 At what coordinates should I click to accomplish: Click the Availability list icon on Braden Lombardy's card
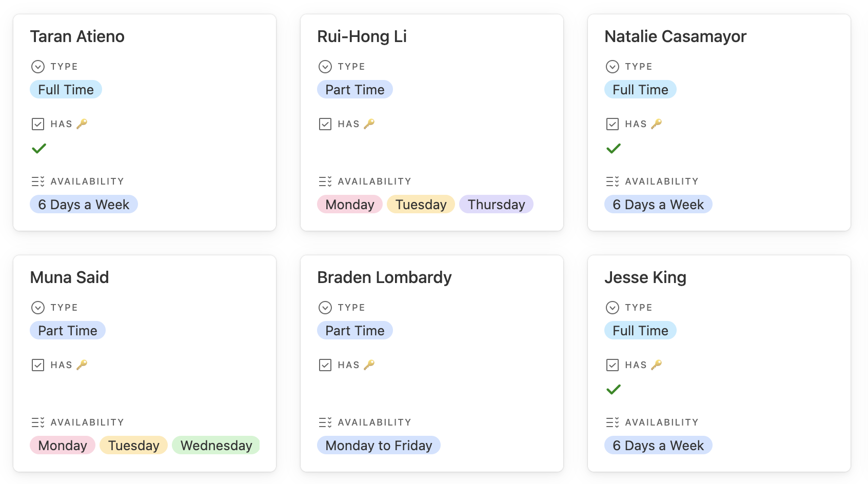pos(325,422)
